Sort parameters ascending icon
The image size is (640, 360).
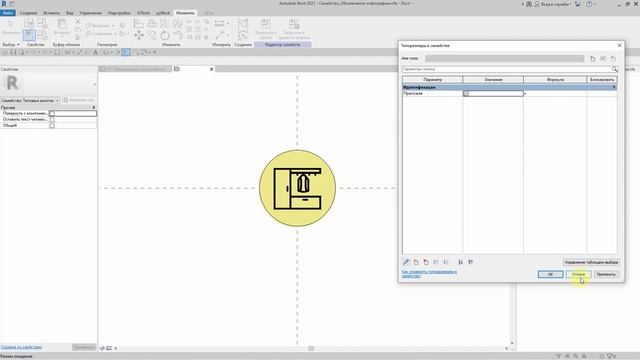460,262
